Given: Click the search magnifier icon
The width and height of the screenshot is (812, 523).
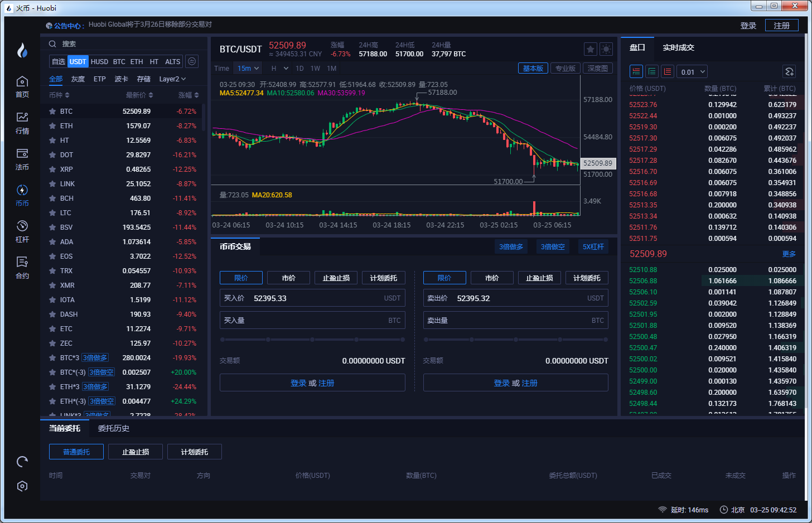Looking at the screenshot, I should 52,44.
